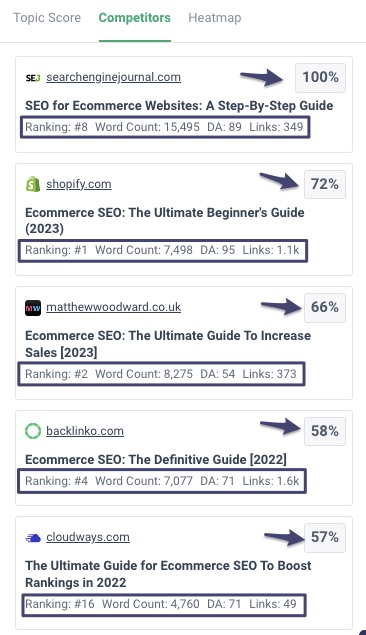
Task: Visit the cloudways.com link
Action: [x=88, y=537]
